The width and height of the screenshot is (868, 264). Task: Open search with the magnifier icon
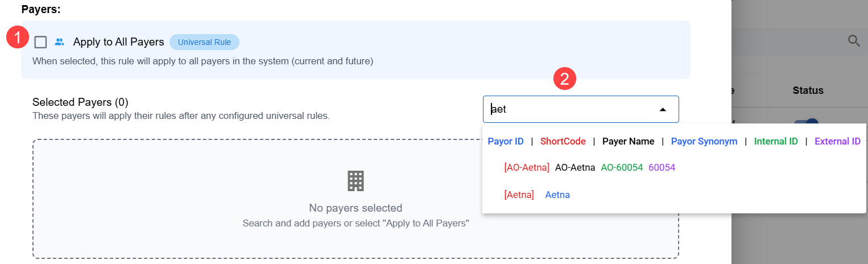pyautogui.click(x=854, y=41)
